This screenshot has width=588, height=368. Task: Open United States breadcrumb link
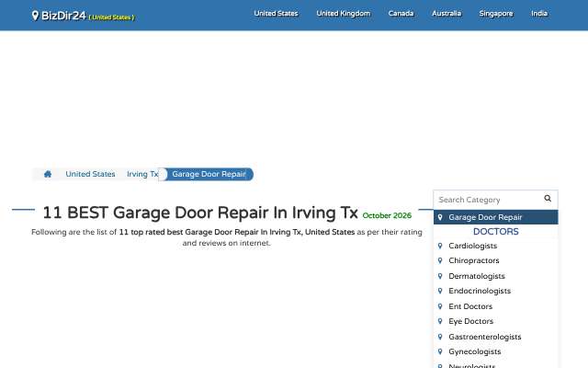(90, 174)
